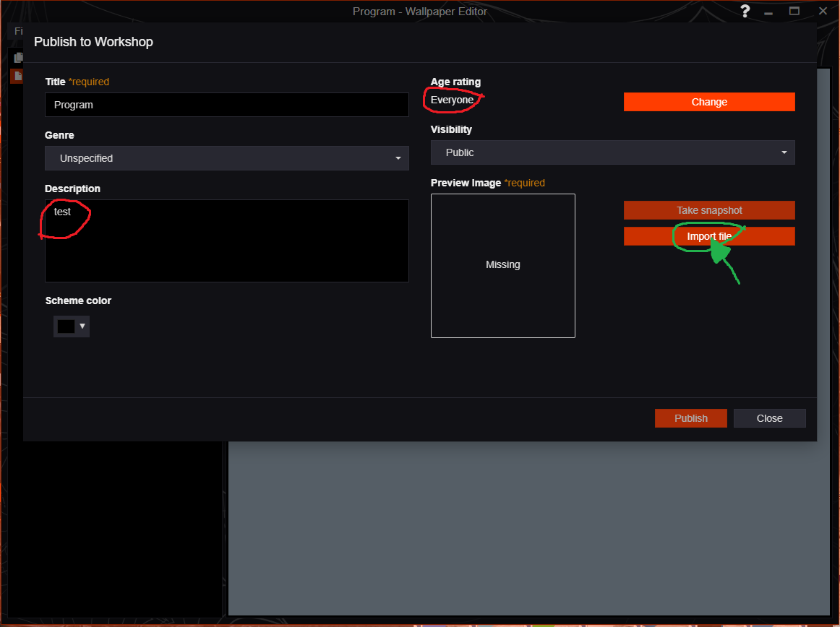This screenshot has height=627, width=840.
Task: Click inside the Description text area
Action: [226, 241]
